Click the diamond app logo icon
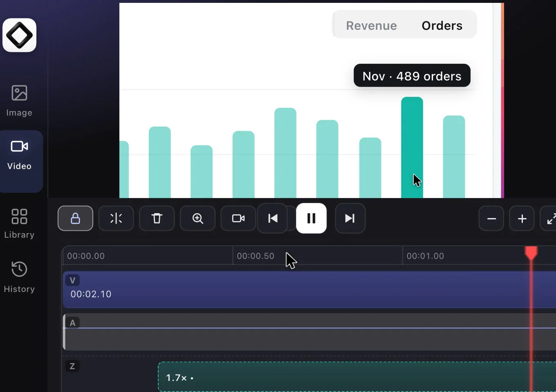Viewport: 556px width, 392px height. (19, 35)
